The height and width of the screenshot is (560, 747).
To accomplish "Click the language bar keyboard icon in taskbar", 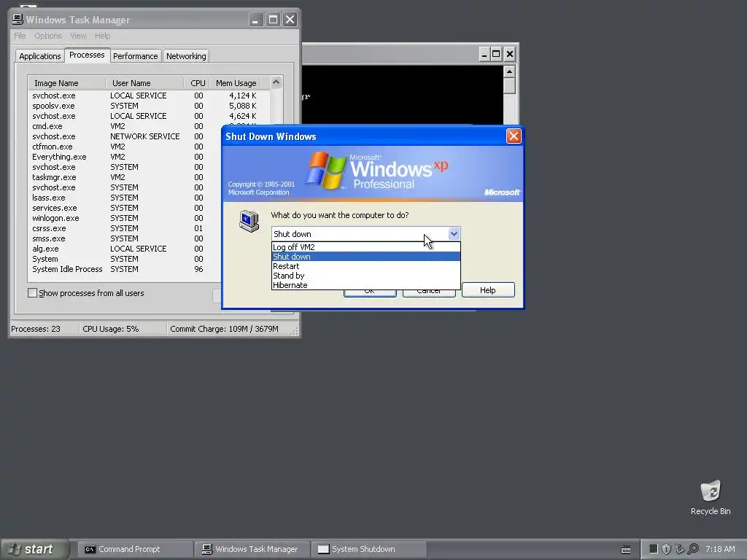I will 626,550.
